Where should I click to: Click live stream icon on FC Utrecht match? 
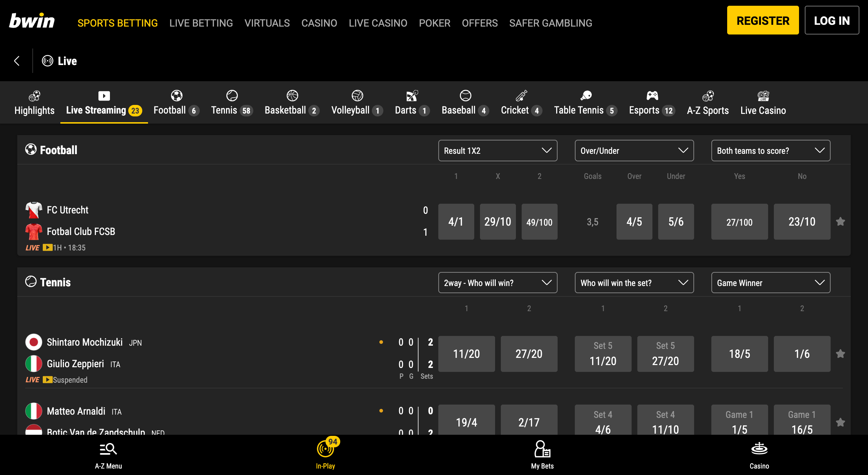coord(47,248)
